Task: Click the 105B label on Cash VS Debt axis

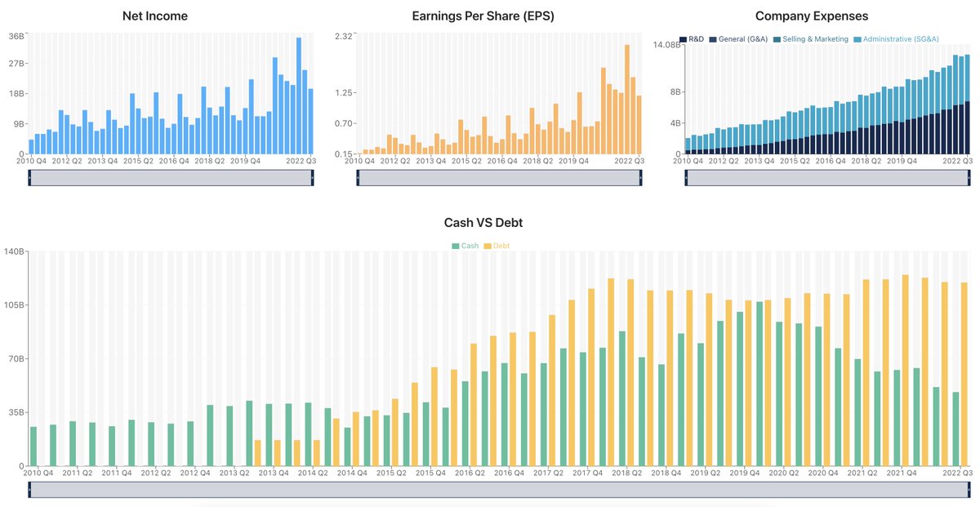Action: [15, 305]
